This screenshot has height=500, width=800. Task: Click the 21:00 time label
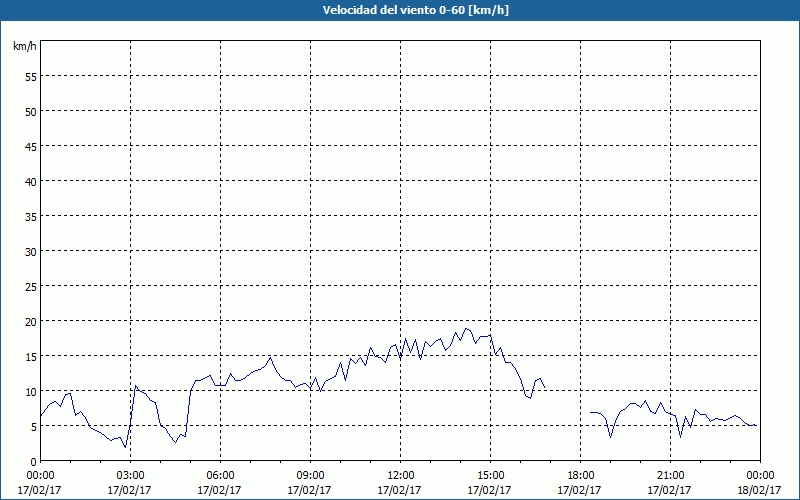click(670, 476)
